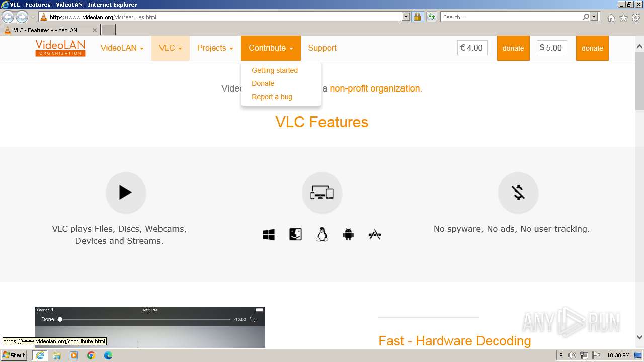Show hidden tray icons arrow
The width and height of the screenshot is (644, 362).
561,355
